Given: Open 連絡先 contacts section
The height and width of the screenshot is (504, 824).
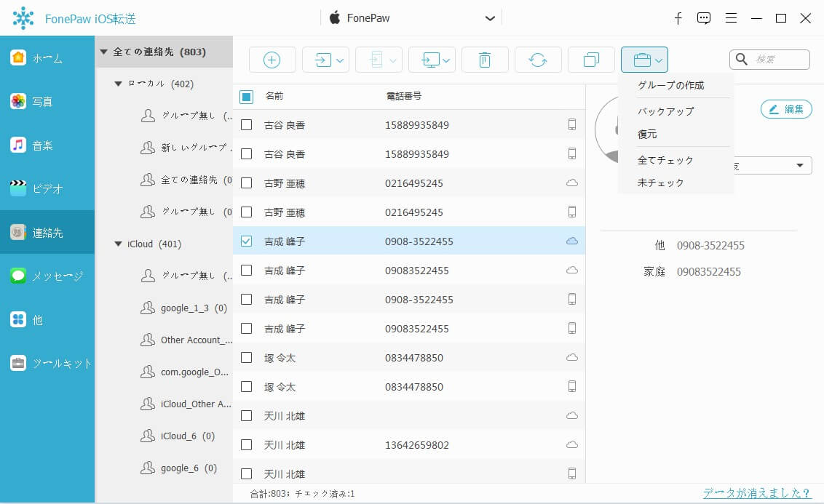Looking at the screenshot, I should (x=47, y=232).
